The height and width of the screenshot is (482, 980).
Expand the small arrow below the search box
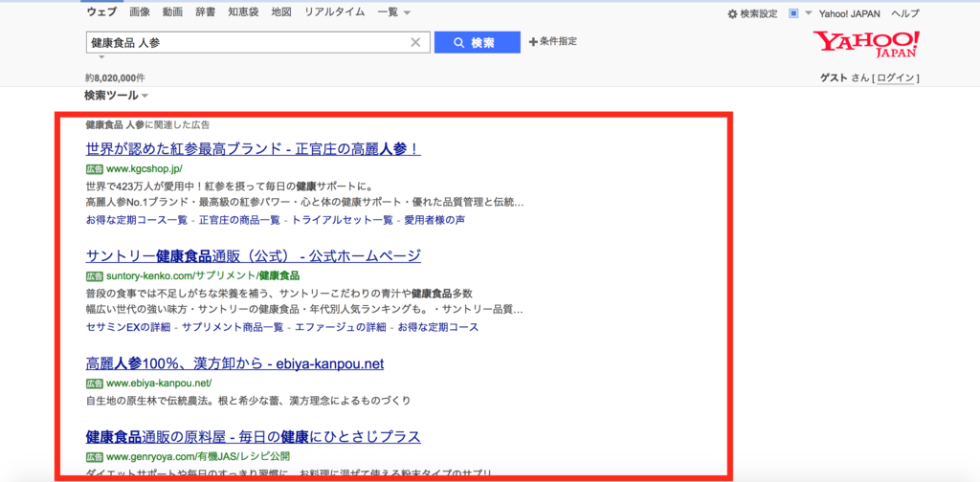coord(101,57)
